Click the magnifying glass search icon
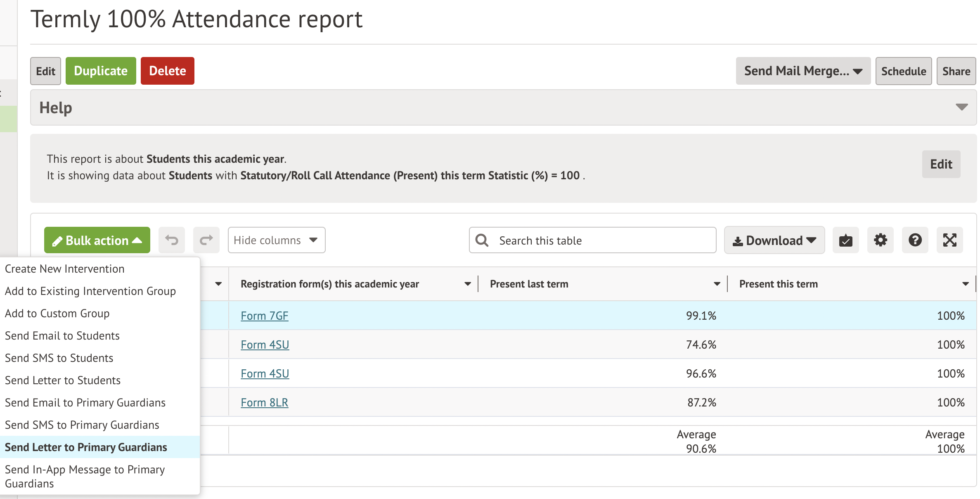The width and height of the screenshot is (980, 499). (x=482, y=240)
